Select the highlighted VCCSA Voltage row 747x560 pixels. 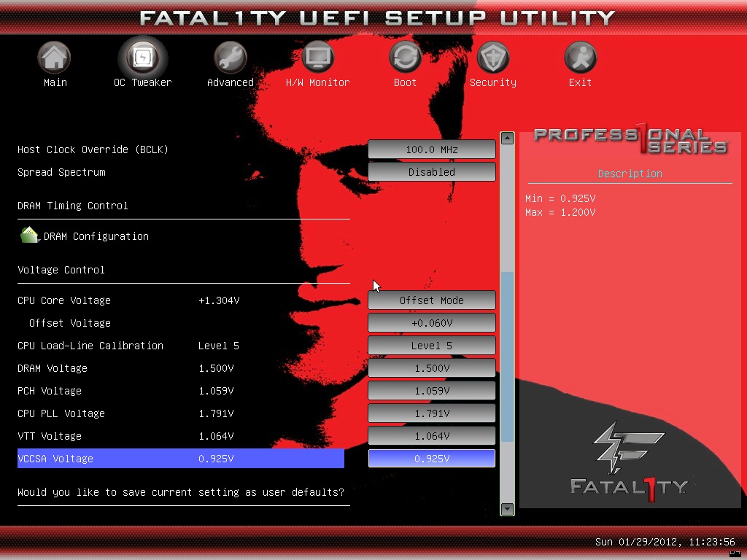click(x=181, y=459)
